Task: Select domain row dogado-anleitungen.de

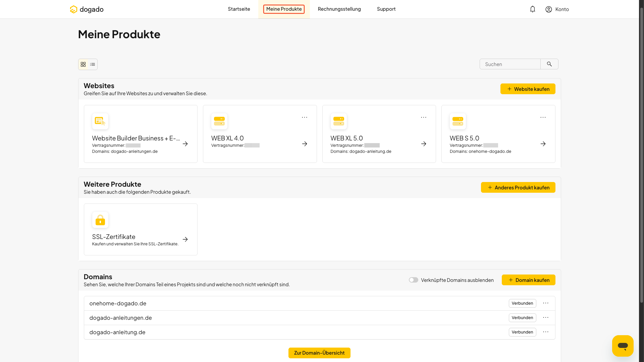Action: [x=319, y=318]
